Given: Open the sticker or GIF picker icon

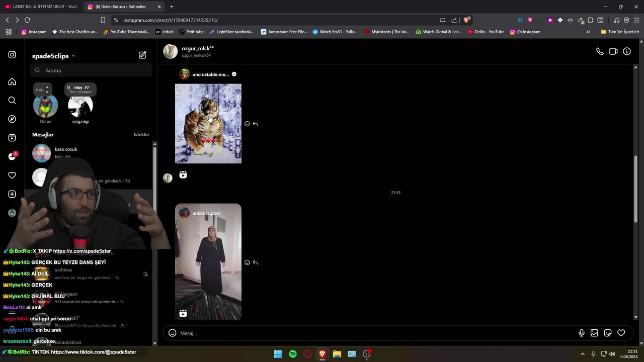Looking at the screenshot, I should pyautogui.click(x=608, y=333).
